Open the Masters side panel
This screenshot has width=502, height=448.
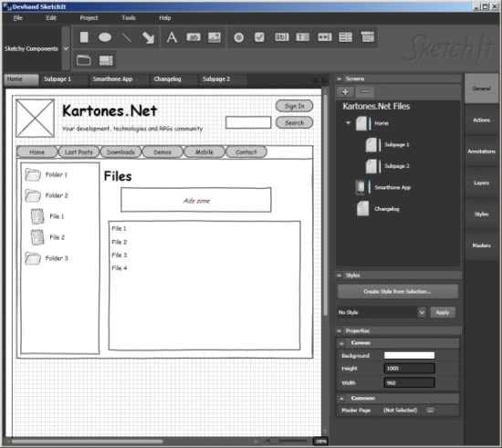pos(482,245)
